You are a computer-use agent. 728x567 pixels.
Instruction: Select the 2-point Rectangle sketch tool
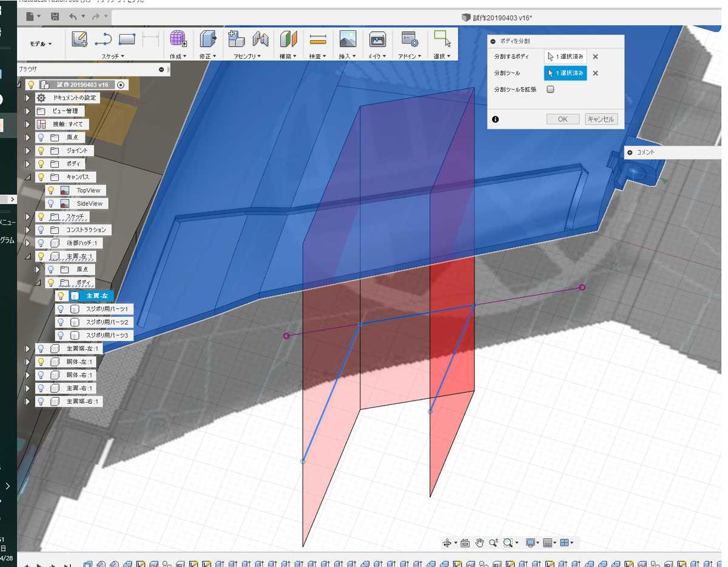coord(127,39)
